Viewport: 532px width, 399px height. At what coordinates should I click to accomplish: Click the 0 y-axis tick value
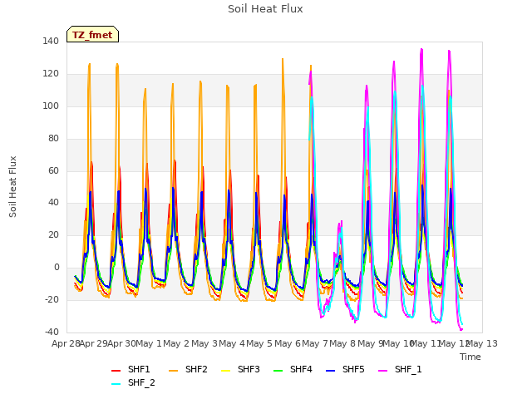click(57, 268)
